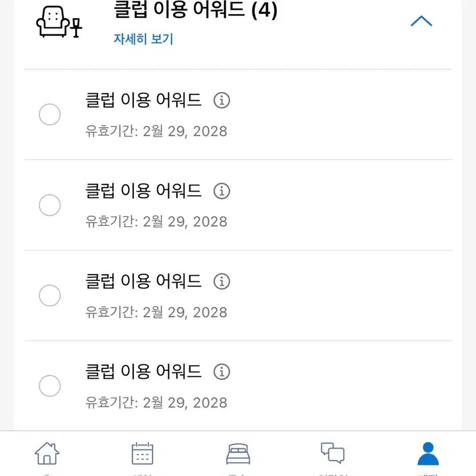Open the 자세히 보기 link
476x476 pixels.
pos(143,39)
